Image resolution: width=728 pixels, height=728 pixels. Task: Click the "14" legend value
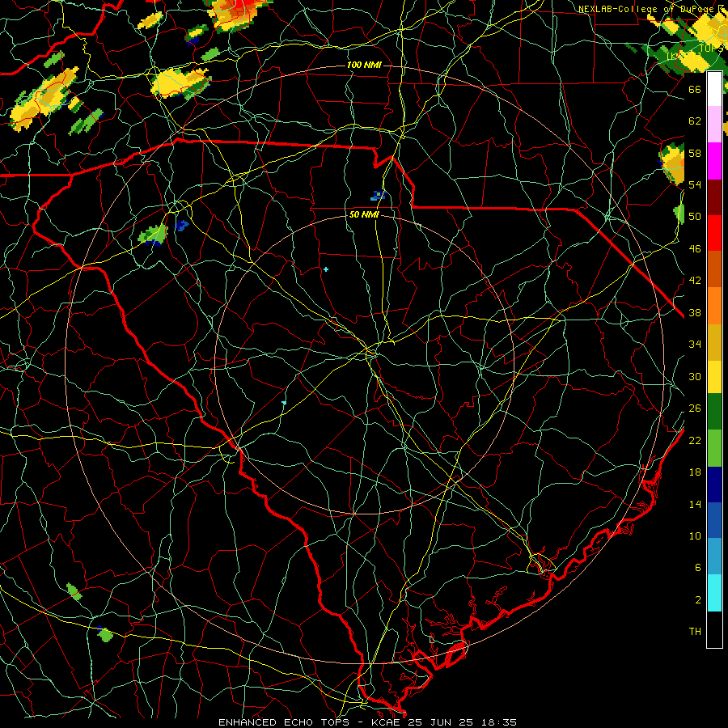[695, 504]
